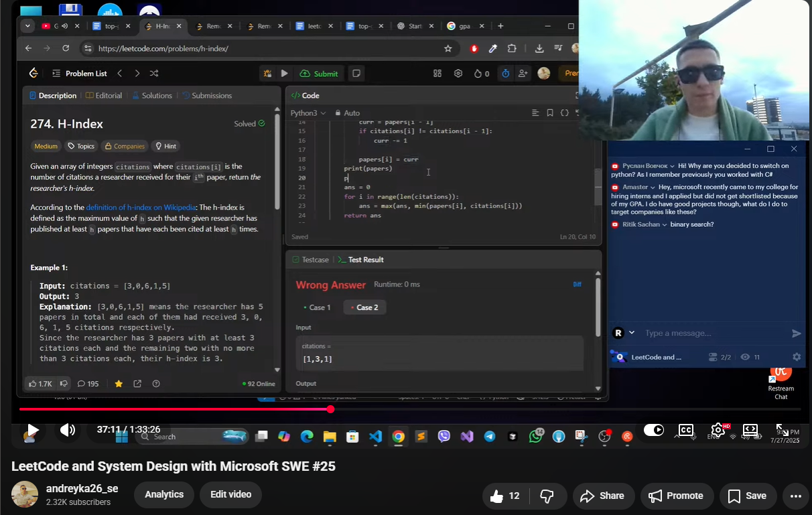
Task: Open the LeetCode settings gear in the top bar
Action: click(458, 74)
